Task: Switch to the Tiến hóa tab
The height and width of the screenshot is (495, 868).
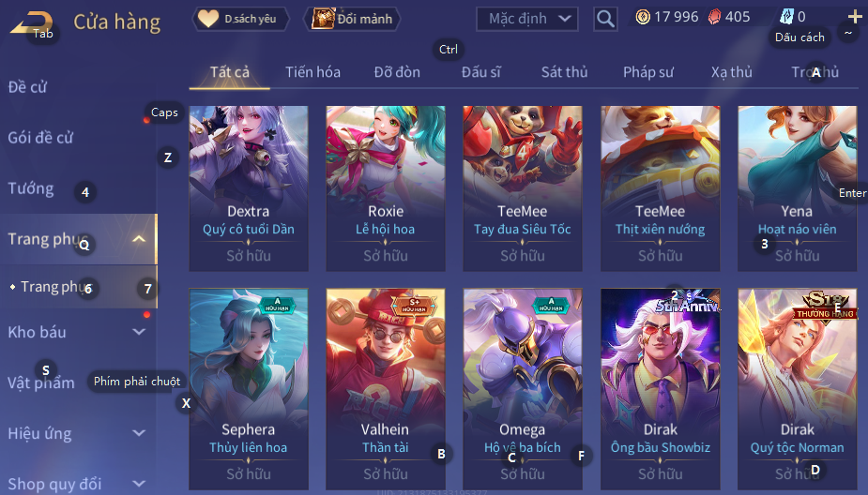Action: pos(312,72)
